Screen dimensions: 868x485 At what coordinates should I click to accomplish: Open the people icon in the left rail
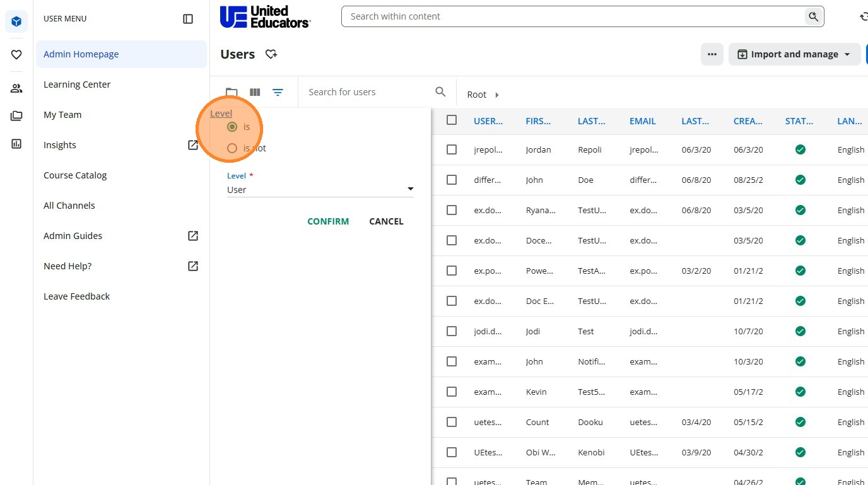(x=16, y=88)
